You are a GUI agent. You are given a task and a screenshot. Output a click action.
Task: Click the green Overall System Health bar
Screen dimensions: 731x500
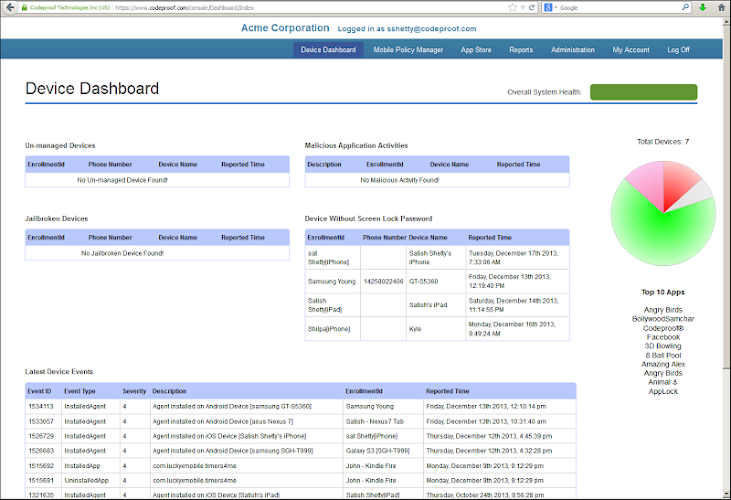tap(643, 92)
